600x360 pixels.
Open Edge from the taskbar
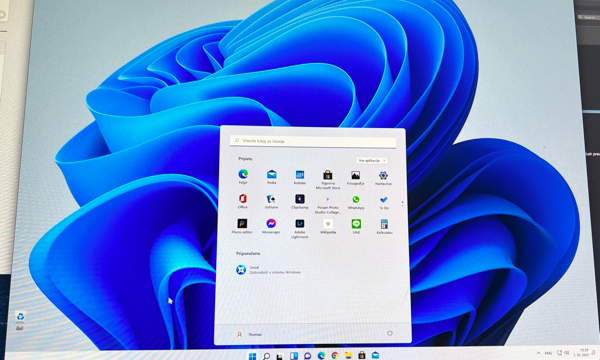tap(321, 356)
